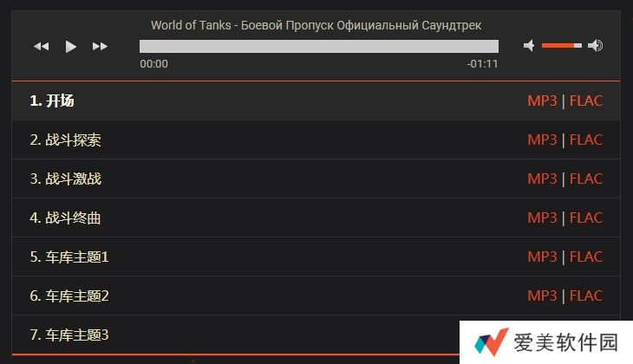Set max volume via right speaker icon
The width and height of the screenshot is (633, 364).
[x=595, y=45]
